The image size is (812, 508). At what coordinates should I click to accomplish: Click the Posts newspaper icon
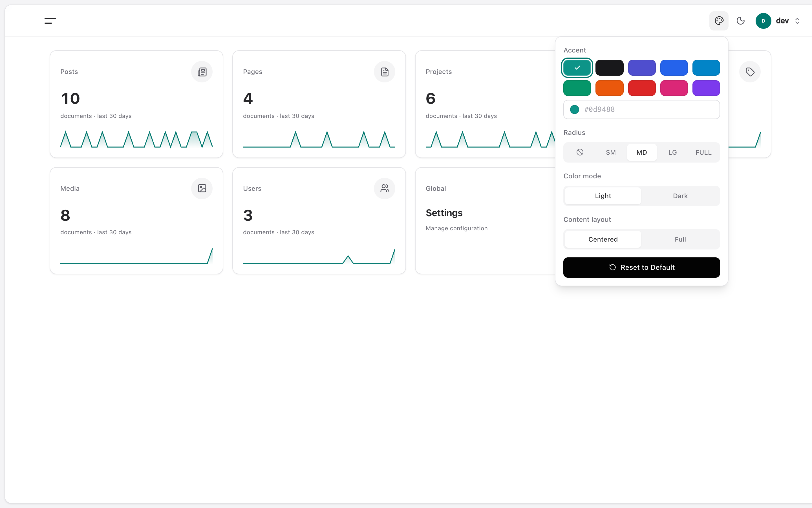click(x=202, y=72)
